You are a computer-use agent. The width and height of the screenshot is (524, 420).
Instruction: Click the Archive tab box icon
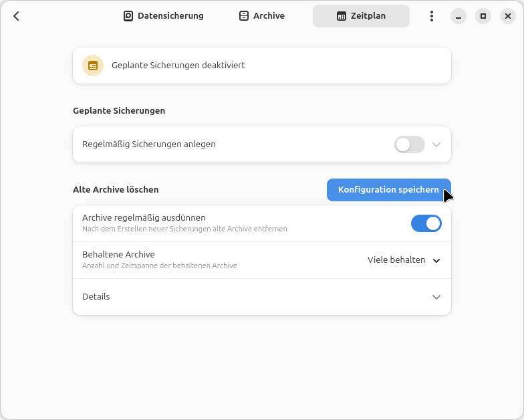(244, 16)
